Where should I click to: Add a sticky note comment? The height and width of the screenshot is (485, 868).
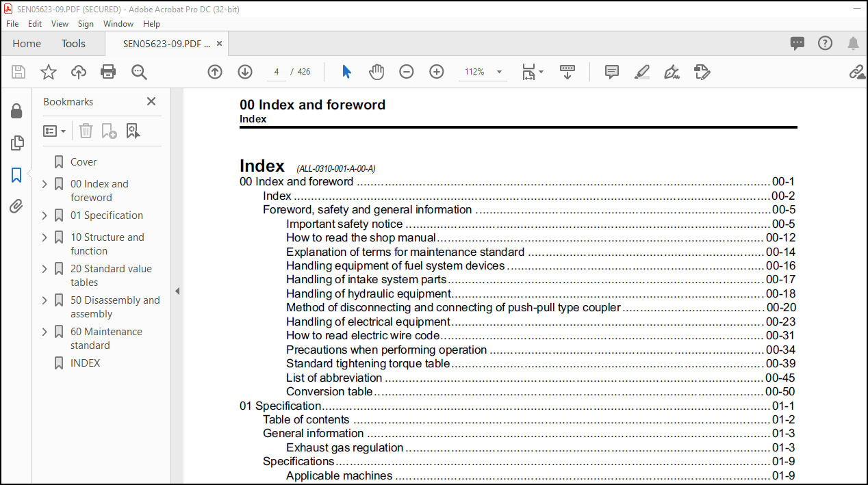612,72
